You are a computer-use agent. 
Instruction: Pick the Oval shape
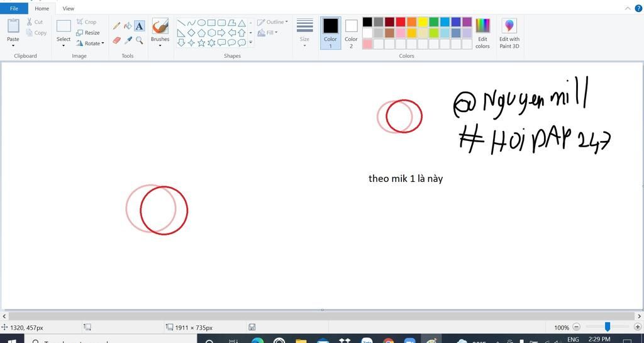(201, 23)
